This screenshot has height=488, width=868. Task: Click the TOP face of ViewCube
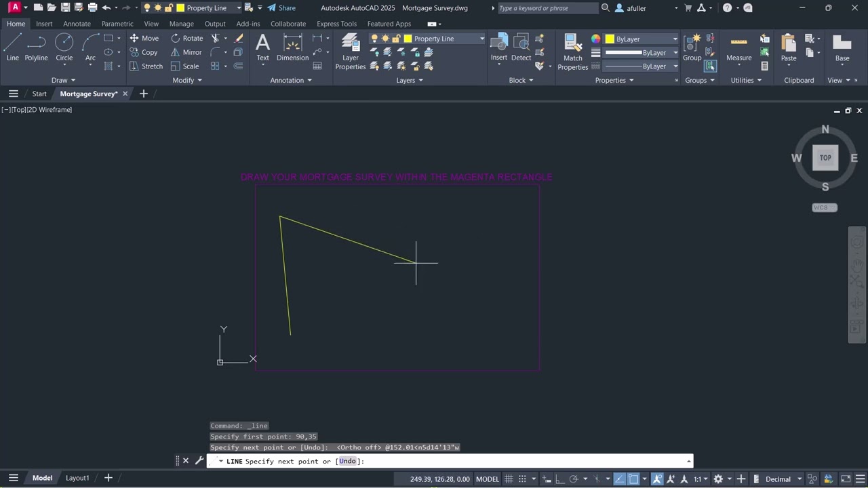(x=825, y=158)
